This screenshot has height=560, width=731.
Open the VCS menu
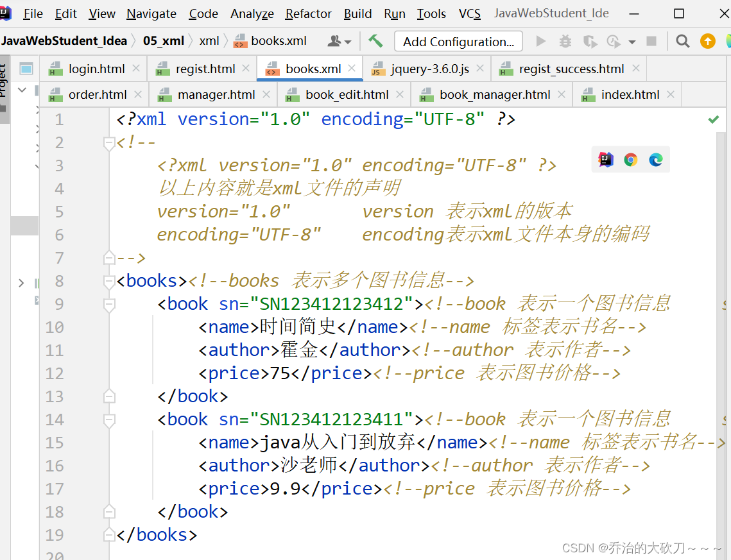469,14
